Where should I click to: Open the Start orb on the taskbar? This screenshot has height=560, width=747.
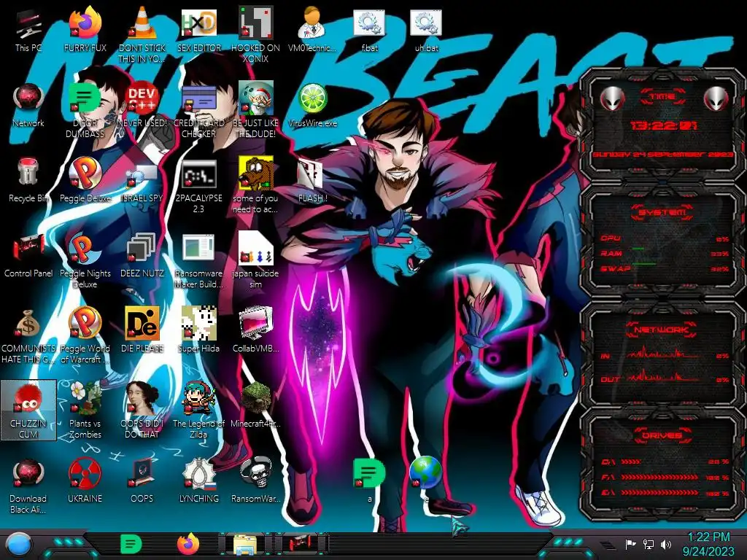click(x=18, y=544)
